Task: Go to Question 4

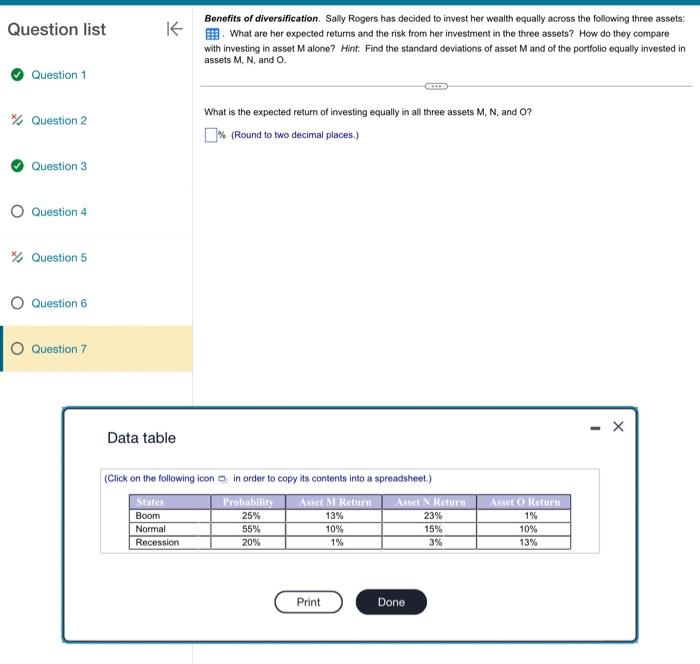Action: pos(59,212)
